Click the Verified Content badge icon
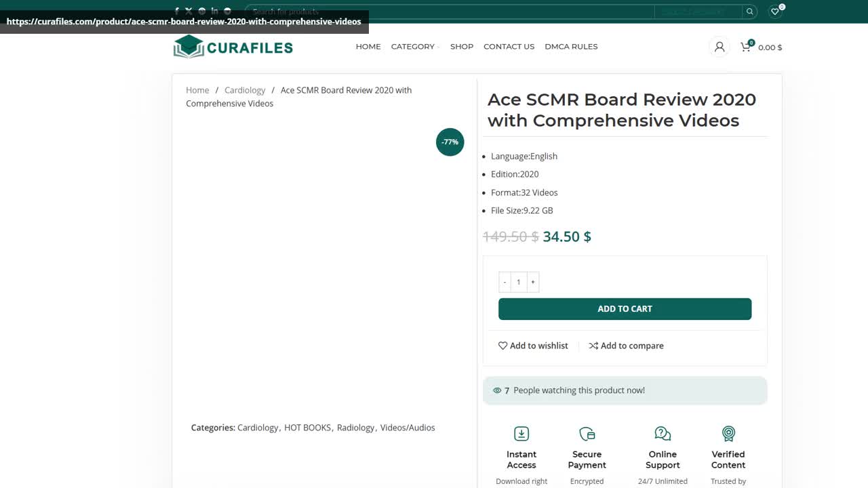Screen dimensions: 868x488 (728, 433)
